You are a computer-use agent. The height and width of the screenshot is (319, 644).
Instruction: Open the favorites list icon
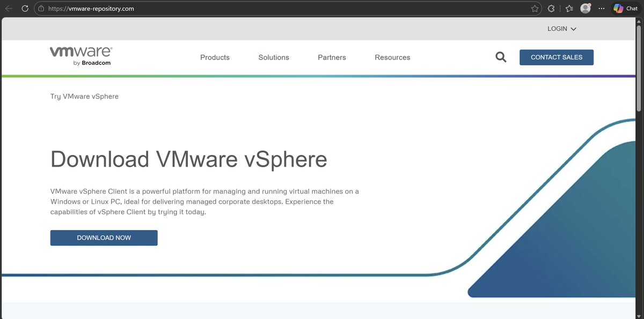pyautogui.click(x=569, y=9)
